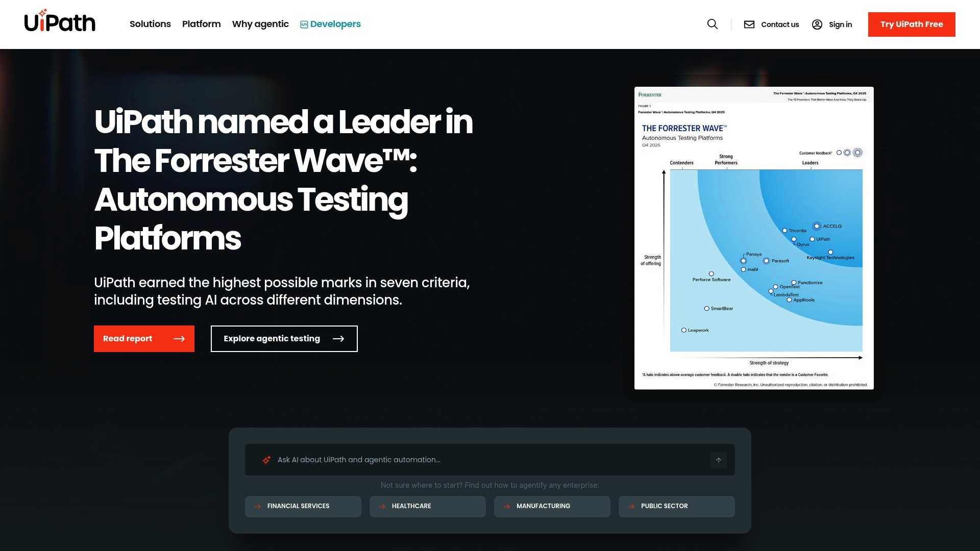This screenshot has height=551, width=980.
Task: Click the arrow icon on Read report button
Action: click(180, 338)
